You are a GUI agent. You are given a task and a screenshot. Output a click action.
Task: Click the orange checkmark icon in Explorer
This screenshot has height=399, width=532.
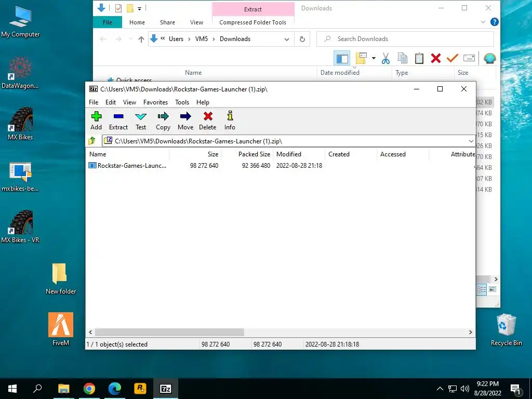[453, 58]
